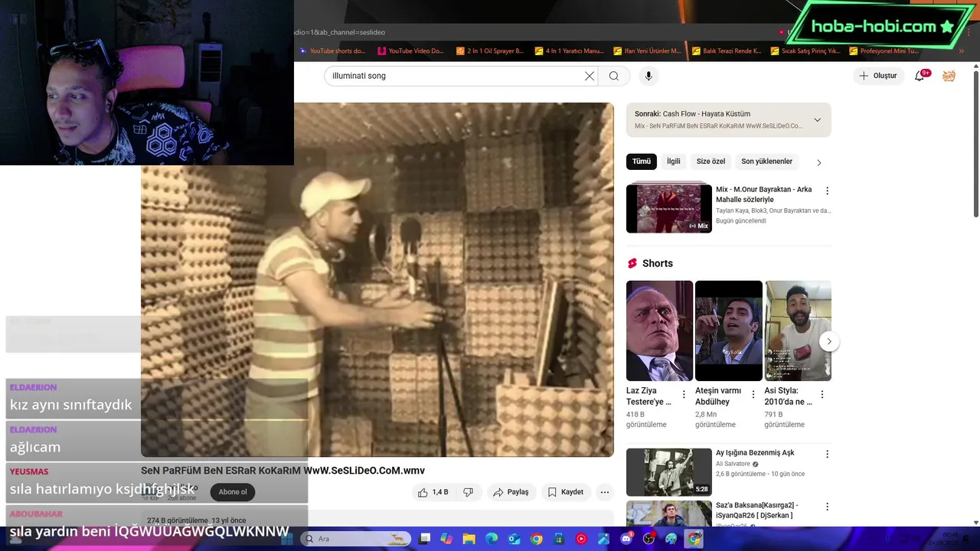Open '4 In 1 Yaratıcı Manu...' bookmark
980x551 pixels.
pyautogui.click(x=570, y=51)
